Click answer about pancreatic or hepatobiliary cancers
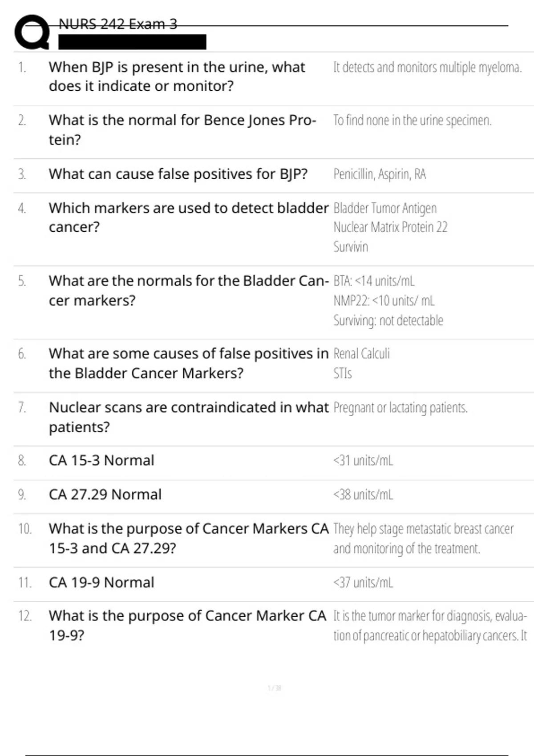Image resolution: width=534 pixels, height=756 pixels. tap(430, 626)
